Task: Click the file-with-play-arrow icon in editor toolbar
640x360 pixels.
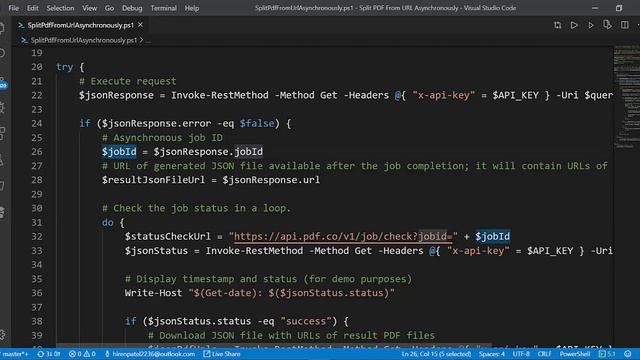Action: tap(607, 25)
